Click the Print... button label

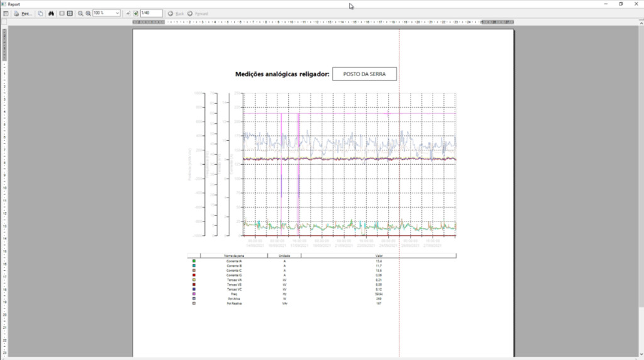pyautogui.click(x=28, y=13)
